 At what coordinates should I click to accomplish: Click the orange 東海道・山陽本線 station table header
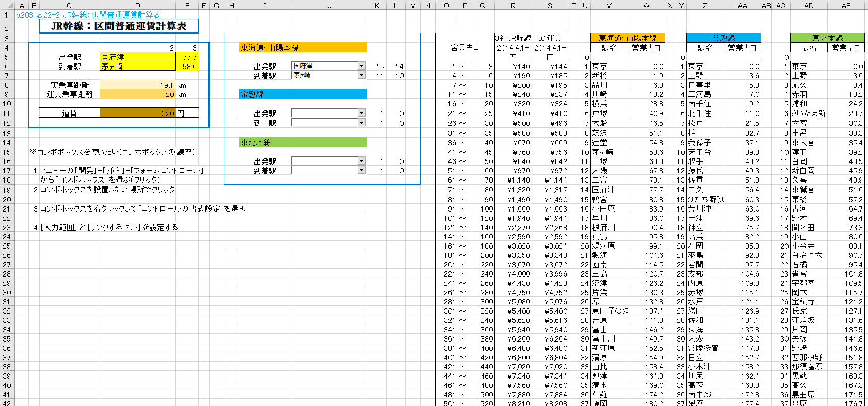tap(628, 38)
